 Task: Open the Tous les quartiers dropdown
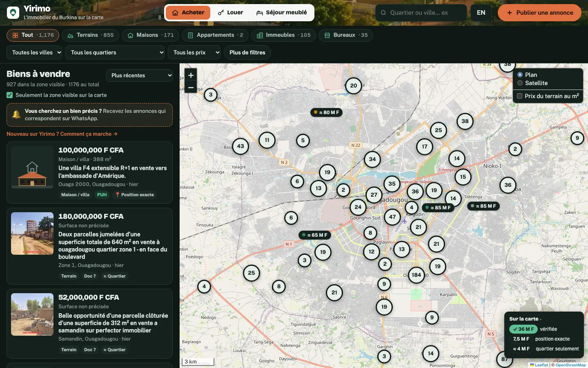(115, 52)
